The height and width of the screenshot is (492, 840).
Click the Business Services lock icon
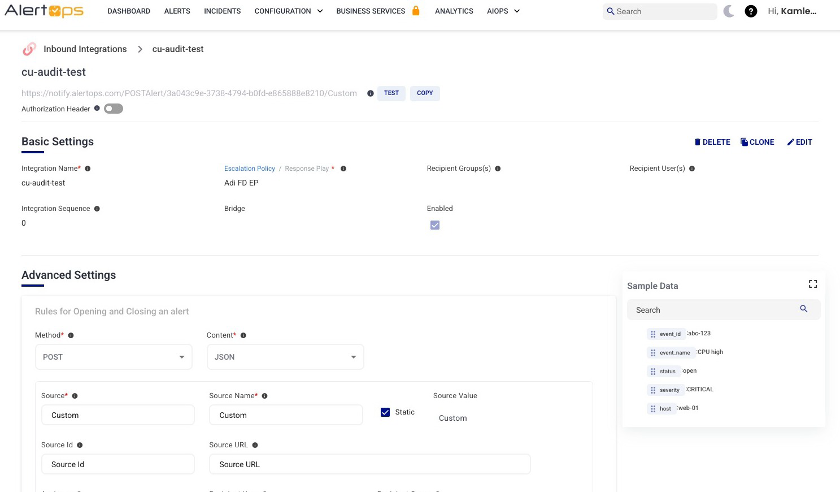[416, 11]
